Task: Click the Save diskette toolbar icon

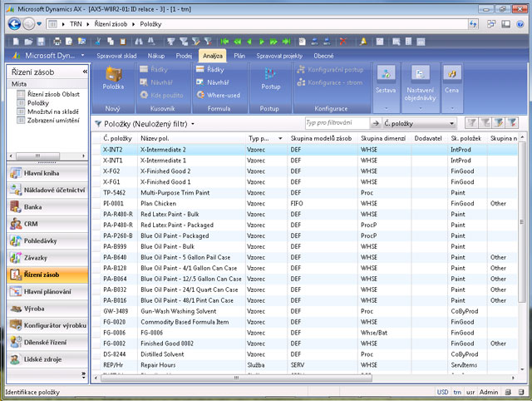Action: pyautogui.click(x=41, y=42)
